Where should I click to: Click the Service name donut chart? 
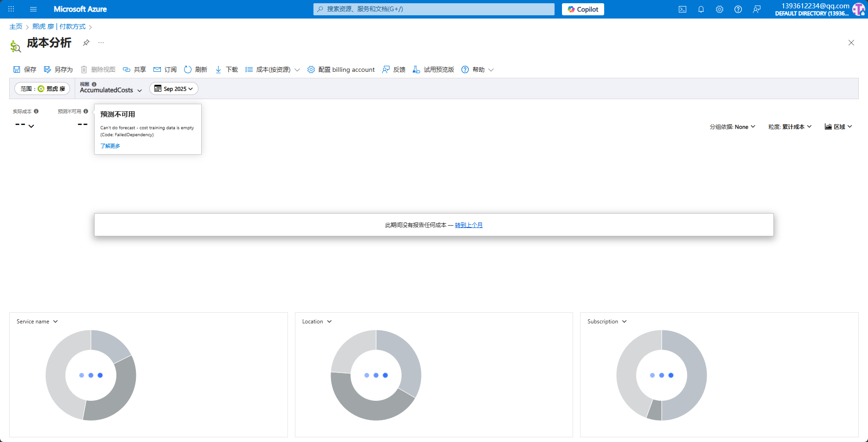[91, 375]
